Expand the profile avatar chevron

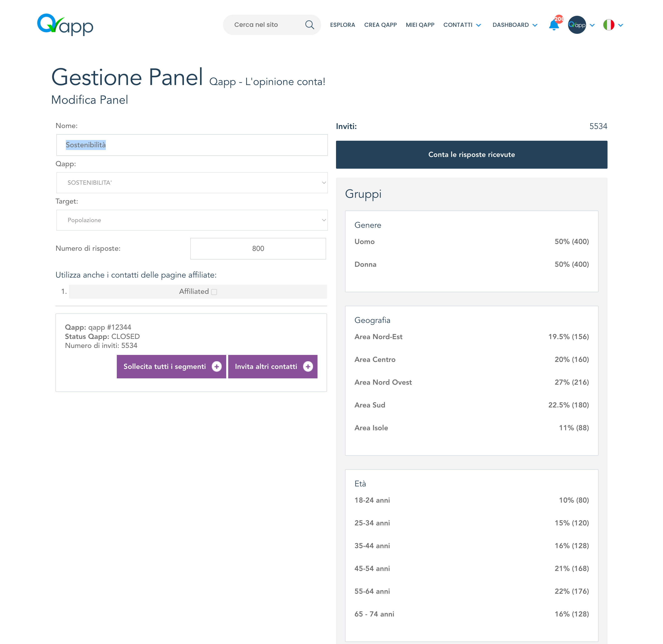(x=592, y=25)
